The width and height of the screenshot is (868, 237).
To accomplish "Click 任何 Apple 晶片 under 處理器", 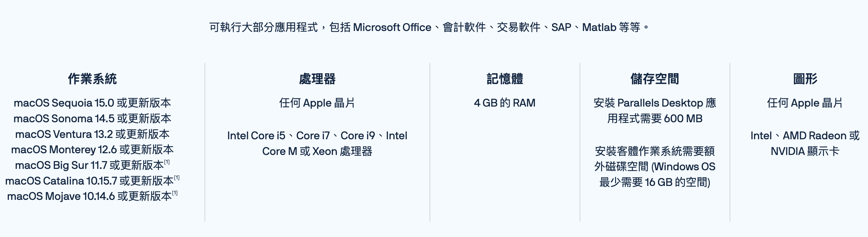I will pyautogui.click(x=317, y=103).
